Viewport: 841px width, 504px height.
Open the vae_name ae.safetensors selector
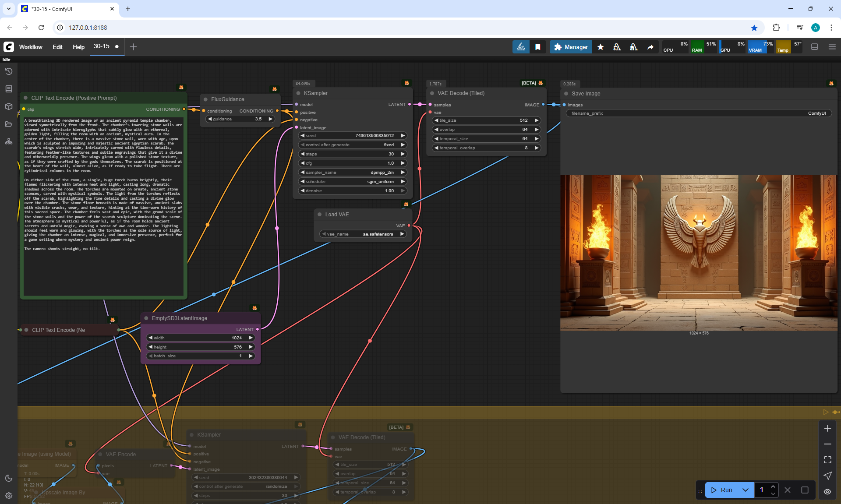(x=363, y=234)
